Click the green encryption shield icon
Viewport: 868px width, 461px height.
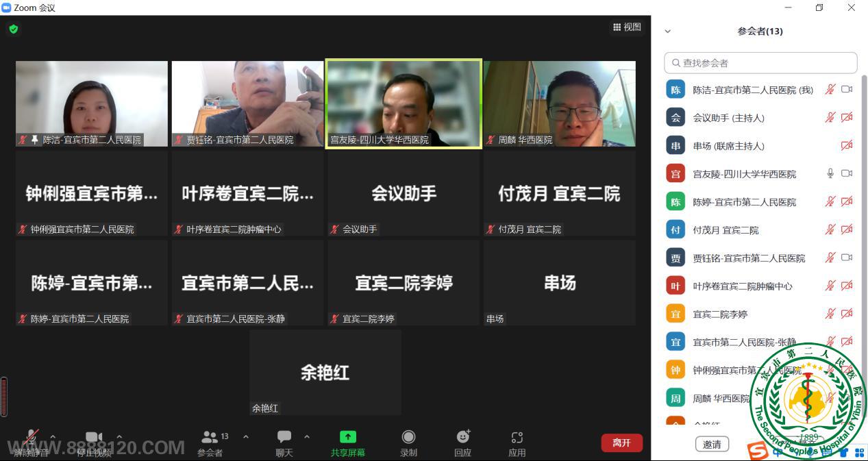pos(13,29)
